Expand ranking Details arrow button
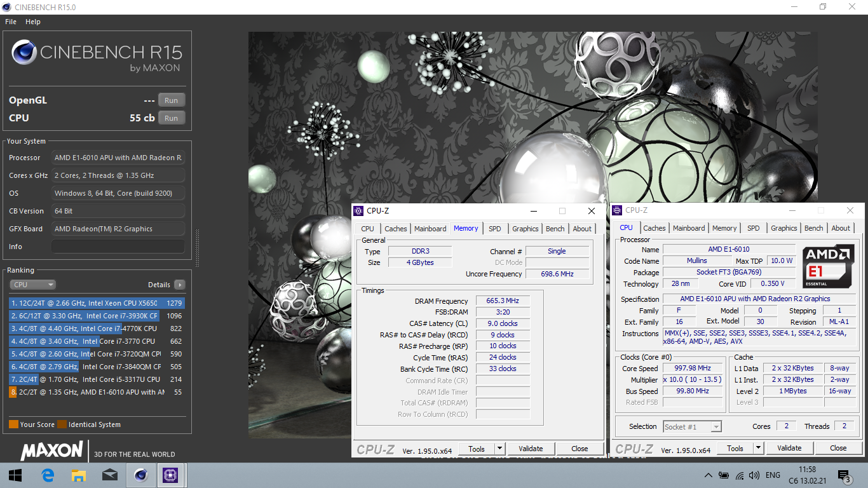Image resolution: width=868 pixels, height=488 pixels. (180, 285)
